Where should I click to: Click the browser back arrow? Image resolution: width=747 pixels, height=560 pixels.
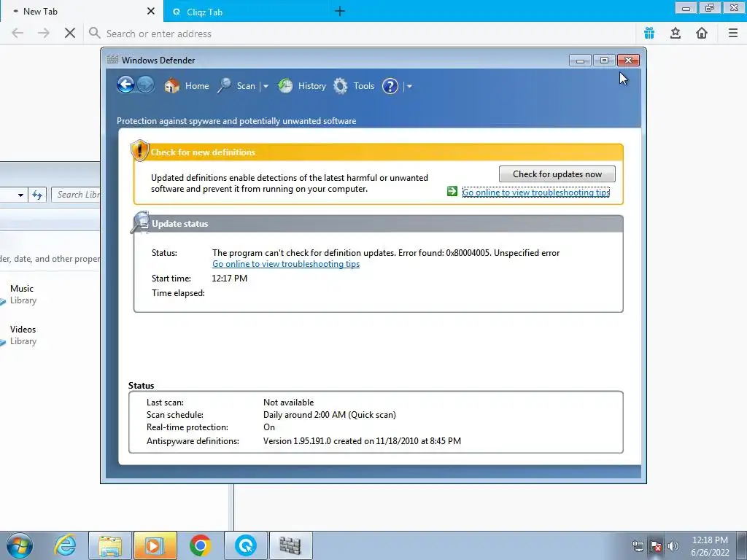coord(18,33)
